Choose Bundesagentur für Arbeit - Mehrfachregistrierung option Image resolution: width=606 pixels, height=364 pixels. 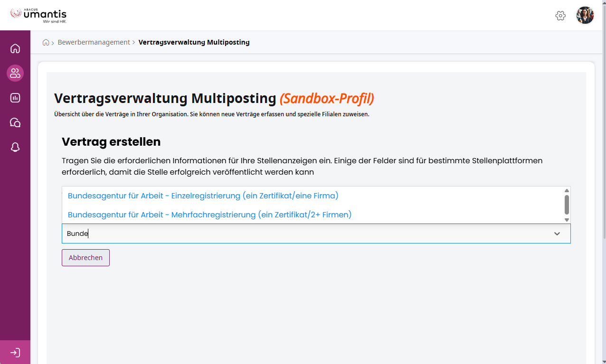click(209, 215)
